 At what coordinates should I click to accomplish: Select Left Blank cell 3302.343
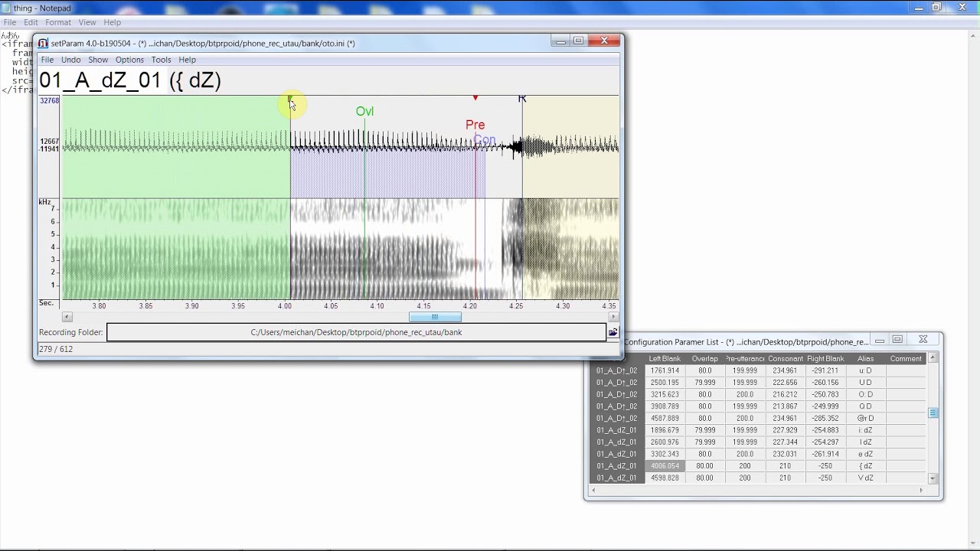pos(665,454)
